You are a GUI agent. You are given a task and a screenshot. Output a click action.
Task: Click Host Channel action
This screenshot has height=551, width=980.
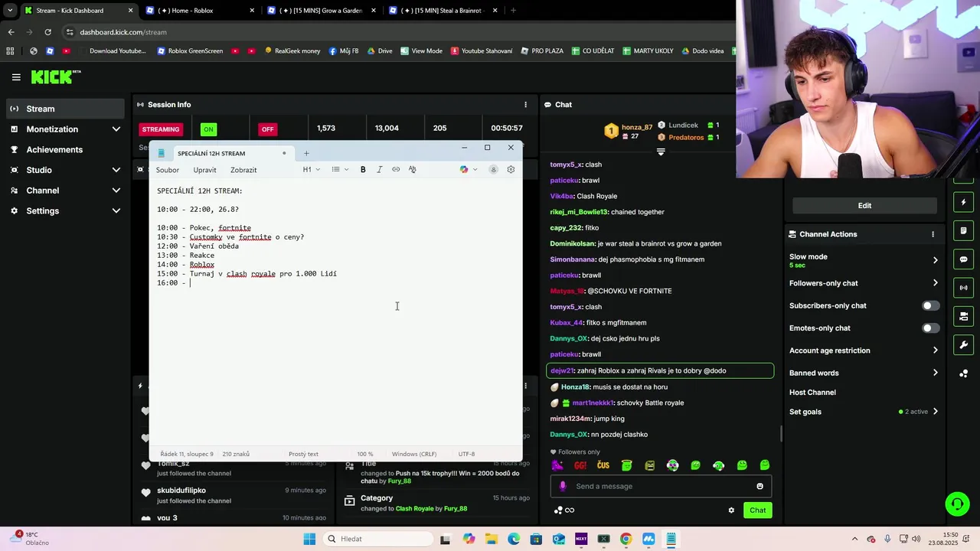coord(812,393)
